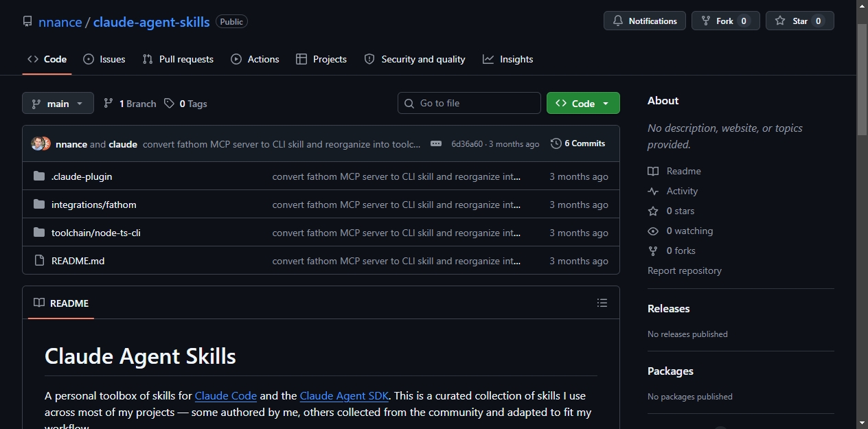This screenshot has width=868, height=429.
Task: Follow the Claude Agent SDK link
Action: pos(344,396)
